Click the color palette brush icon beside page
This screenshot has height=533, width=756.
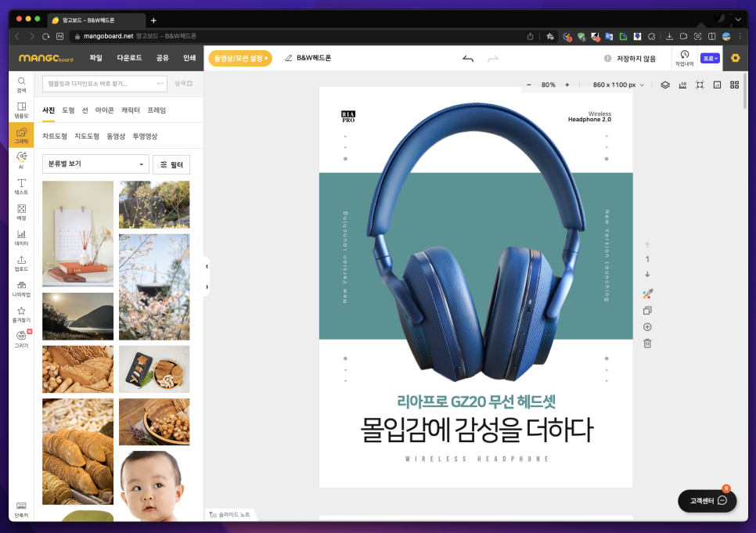[x=647, y=294]
